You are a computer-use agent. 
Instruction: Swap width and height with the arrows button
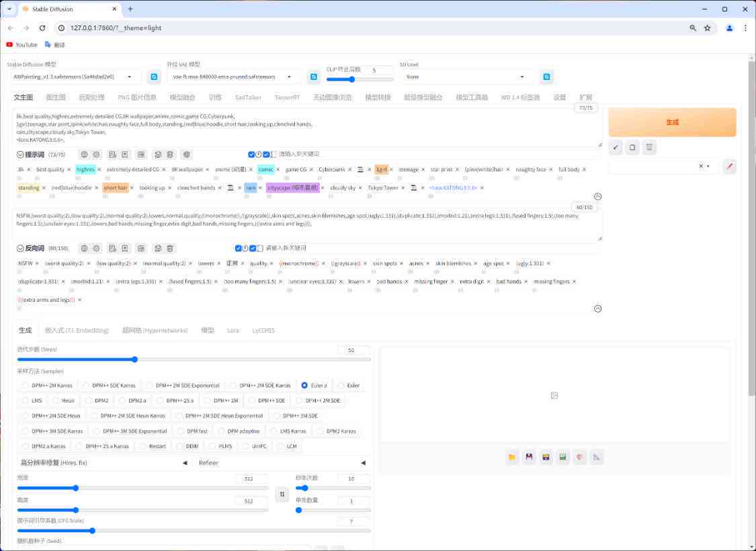point(282,494)
